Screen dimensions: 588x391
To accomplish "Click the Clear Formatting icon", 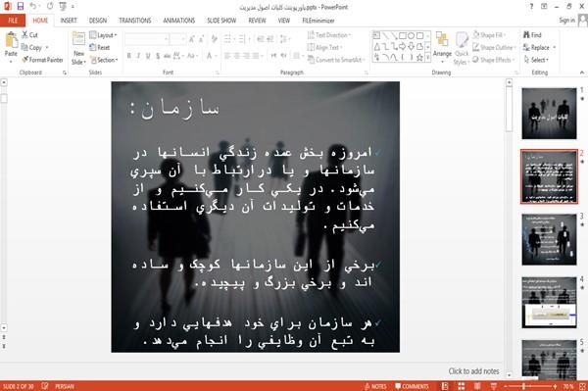I will coord(214,39).
